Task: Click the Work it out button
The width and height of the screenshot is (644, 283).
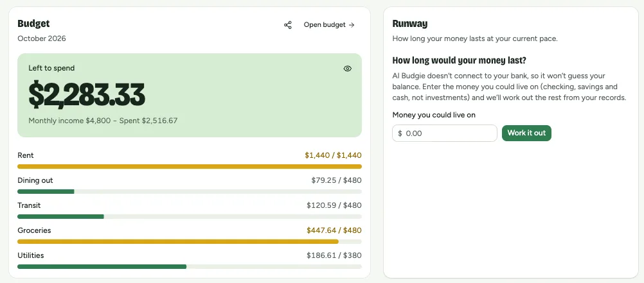Action: [x=526, y=133]
